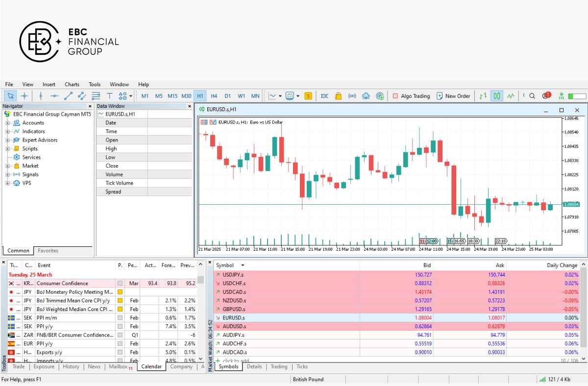588x386 pixels.
Task: Select Services in the Navigator tree
Action: (x=31, y=157)
